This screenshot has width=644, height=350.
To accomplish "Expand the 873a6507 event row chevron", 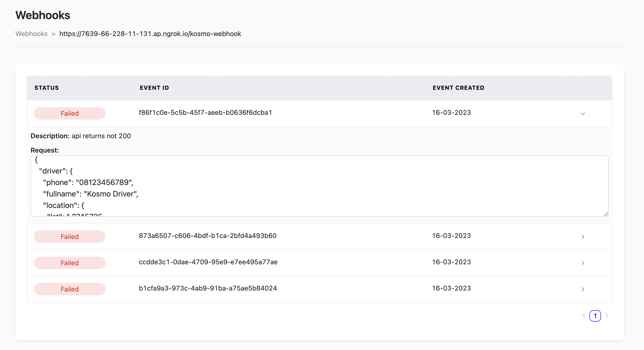I will [583, 237].
